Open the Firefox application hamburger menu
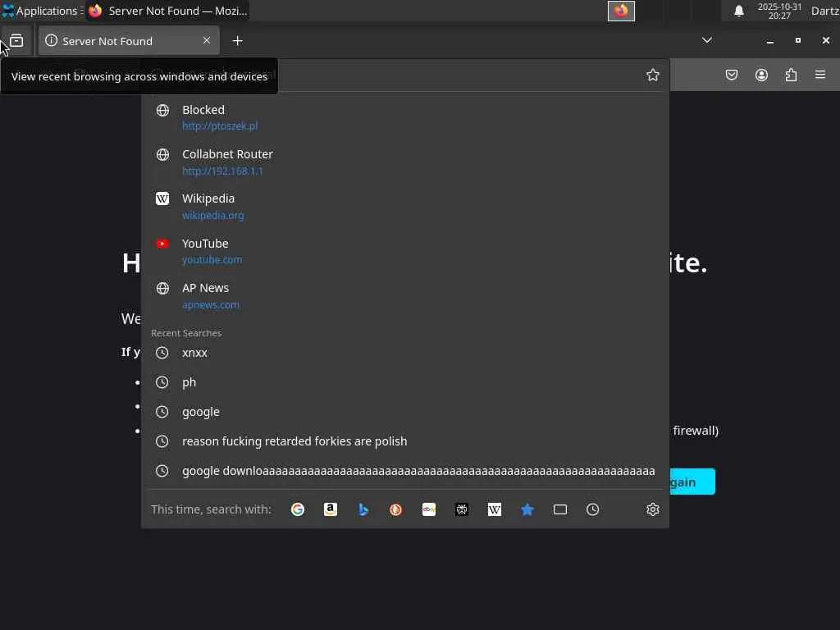 pyautogui.click(x=820, y=75)
